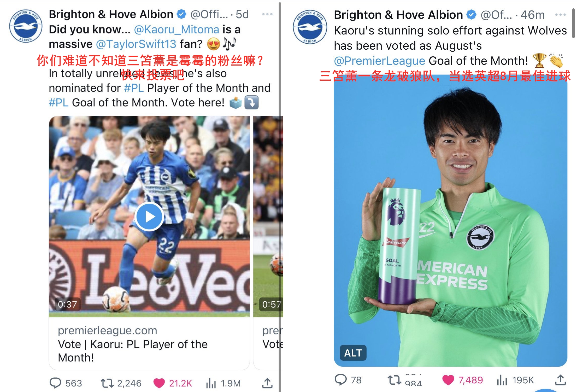
Task: Play the 0:37 Mitoma video
Action: pos(149,217)
